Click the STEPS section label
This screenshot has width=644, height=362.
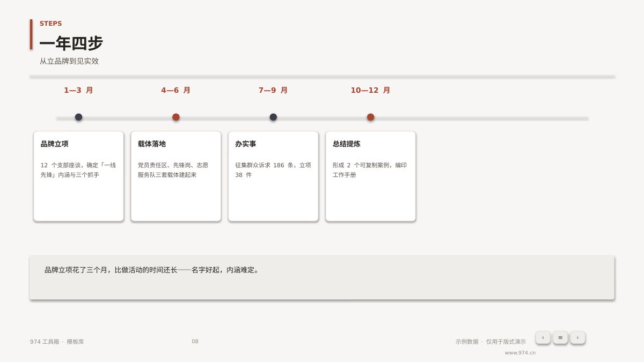[x=50, y=24]
